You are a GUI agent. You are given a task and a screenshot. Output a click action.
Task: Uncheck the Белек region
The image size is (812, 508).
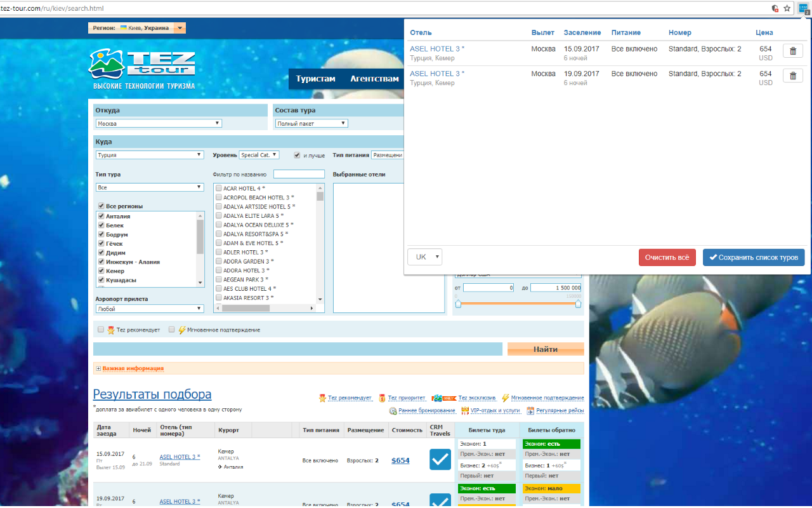coord(101,225)
